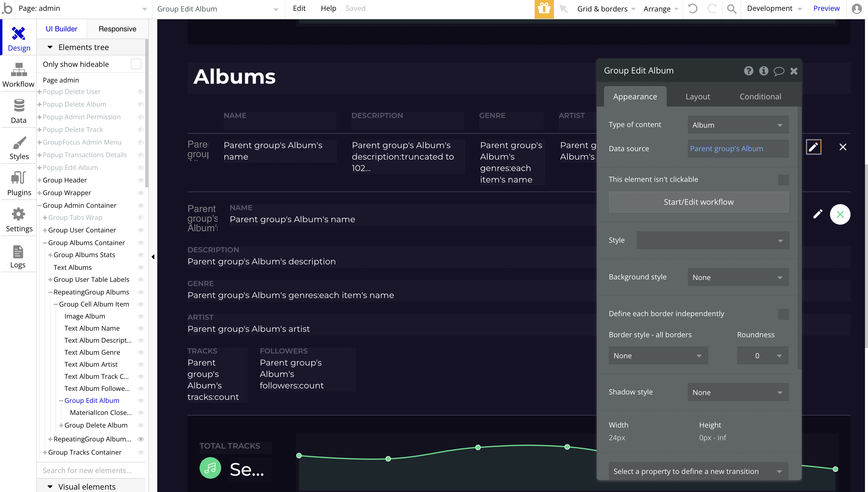Image resolution: width=868 pixels, height=492 pixels.
Task: Open the Background style dropdown
Action: coord(738,277)
